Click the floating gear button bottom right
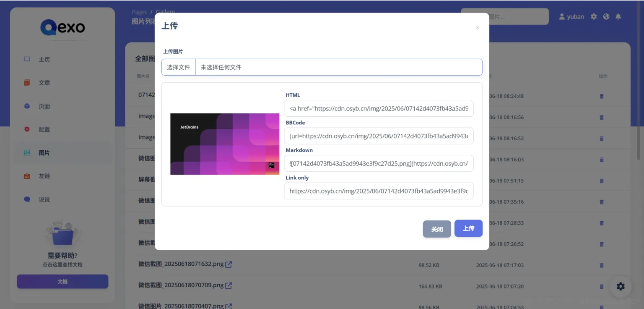 click(621, 286)
